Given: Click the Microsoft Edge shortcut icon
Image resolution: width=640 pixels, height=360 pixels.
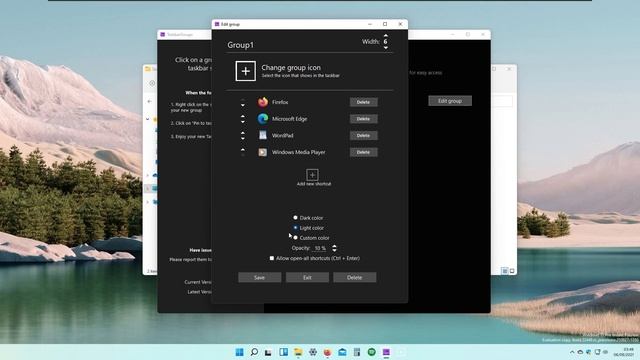Looking at the screenshot, I should point(263,119).
